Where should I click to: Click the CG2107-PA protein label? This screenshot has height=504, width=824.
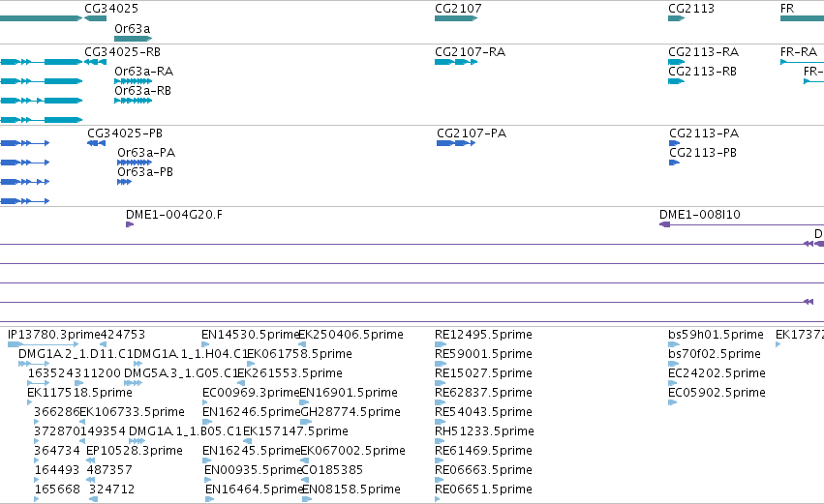point(472,133)
